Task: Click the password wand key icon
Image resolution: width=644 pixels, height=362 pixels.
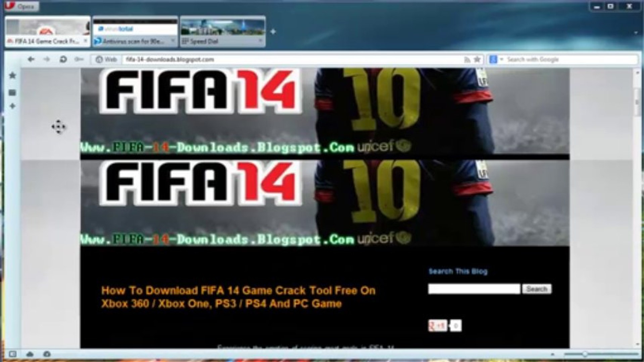Action: point(79,59)
